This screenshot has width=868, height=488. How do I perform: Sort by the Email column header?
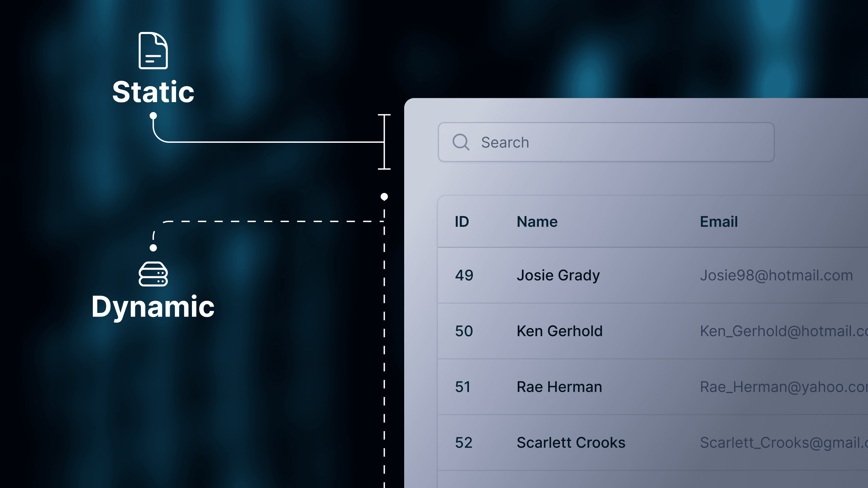pos(719,222)
